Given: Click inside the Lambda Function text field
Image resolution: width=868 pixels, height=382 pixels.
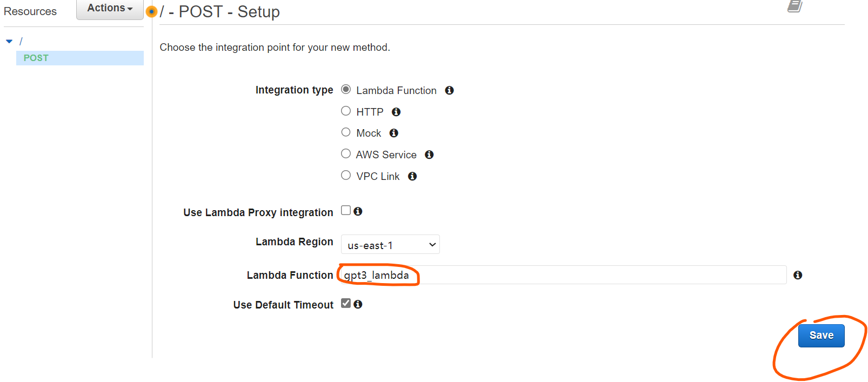Looking at the screenshot, I should click(x=486, y=275).
